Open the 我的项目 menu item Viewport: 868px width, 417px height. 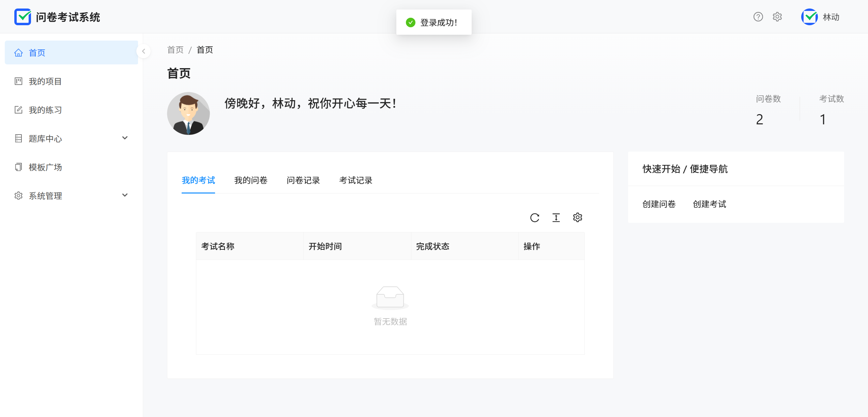[x=45, y=81]
